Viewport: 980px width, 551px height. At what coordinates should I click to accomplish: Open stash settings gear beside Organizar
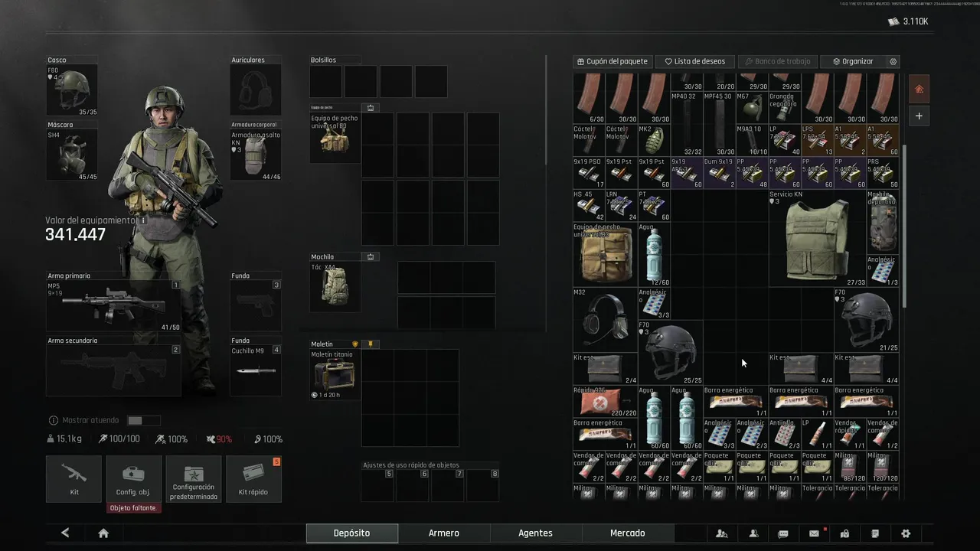click(893, 61)
